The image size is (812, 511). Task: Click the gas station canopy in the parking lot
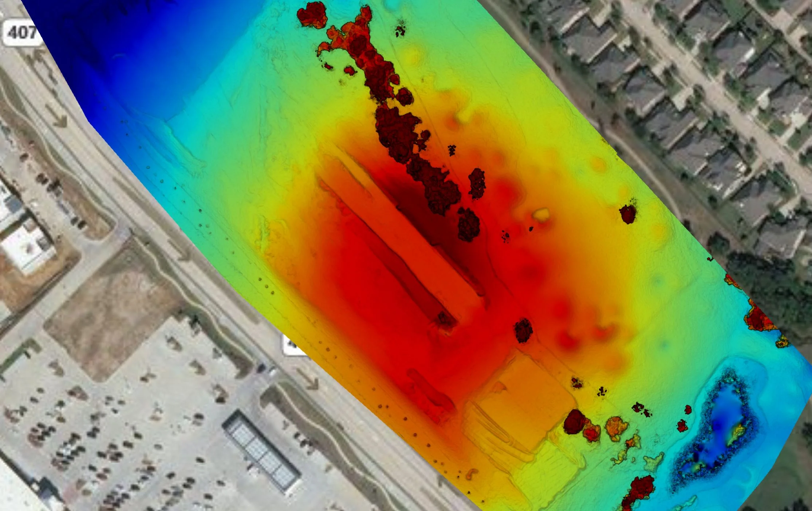(x=261, y=452)
